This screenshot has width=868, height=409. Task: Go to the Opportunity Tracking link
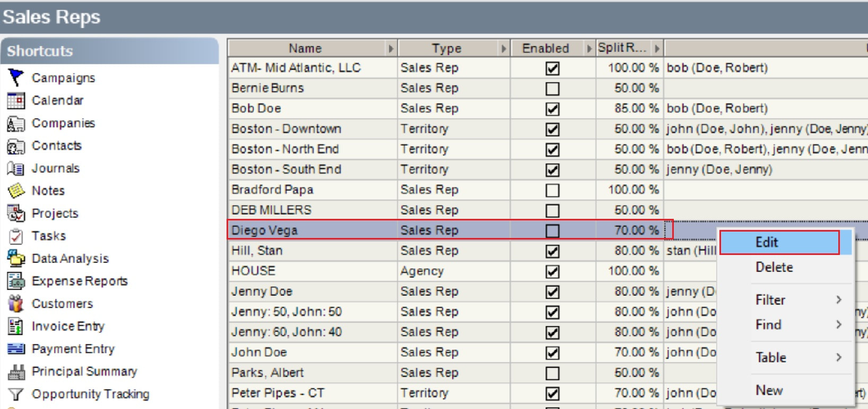tap(90, 394)
